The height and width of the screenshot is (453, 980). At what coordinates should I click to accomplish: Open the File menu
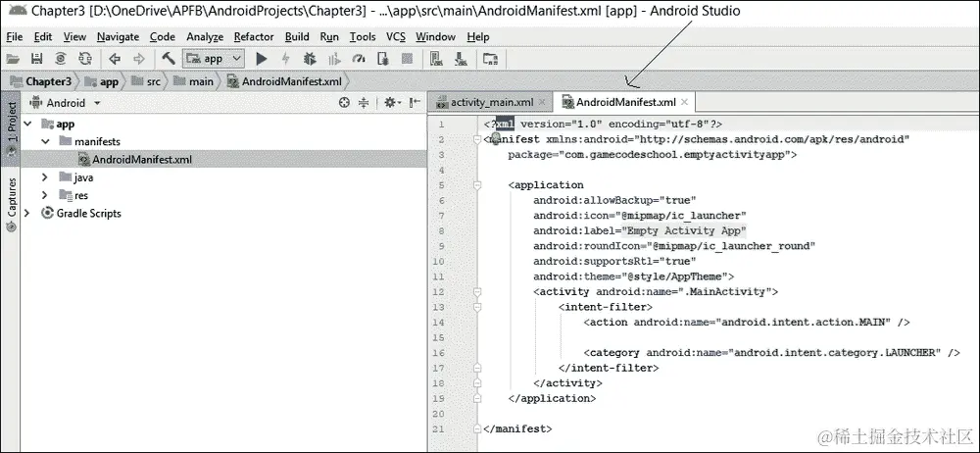(x=15, y=37)
